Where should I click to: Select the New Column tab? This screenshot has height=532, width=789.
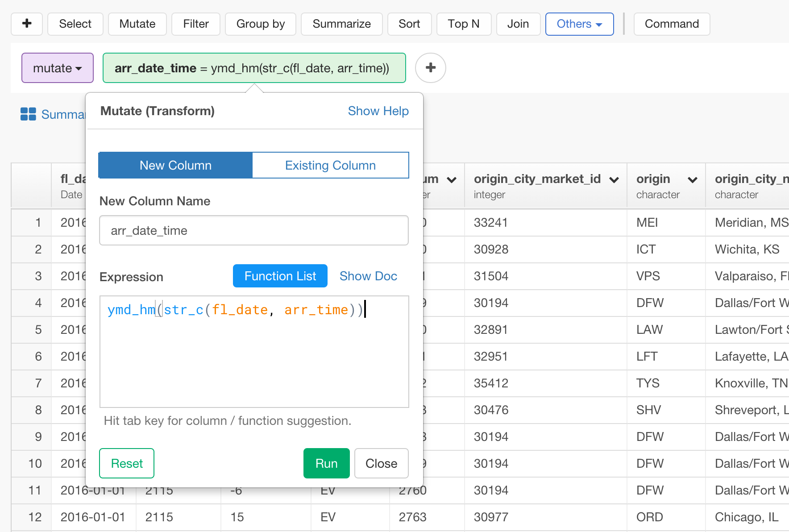pyautogui.click(x=175, y=165)
